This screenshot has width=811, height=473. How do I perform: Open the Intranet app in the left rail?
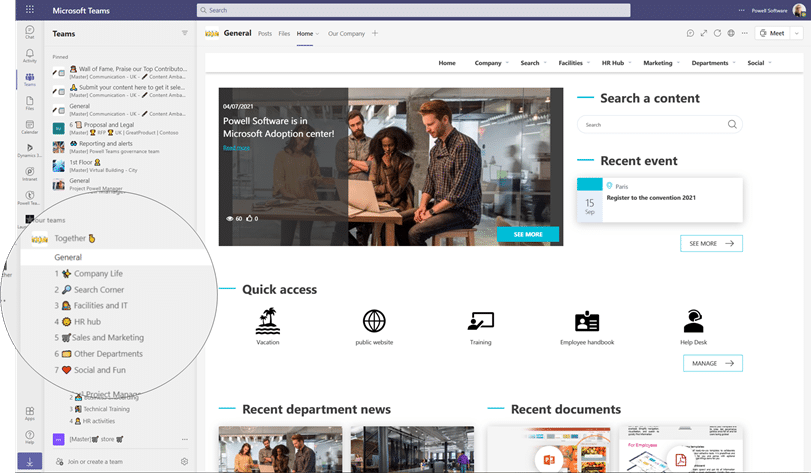[x=29, y=174]
